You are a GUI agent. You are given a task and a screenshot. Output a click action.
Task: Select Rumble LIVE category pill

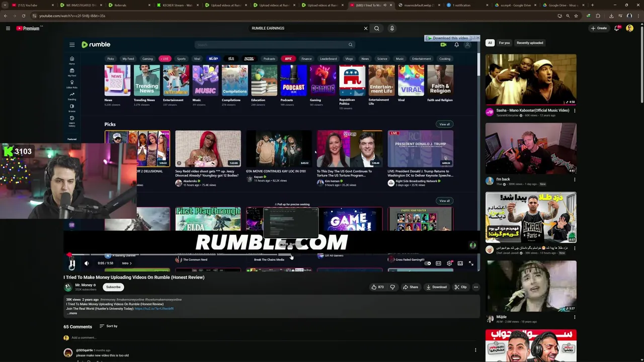pyautogui.click(x=165, y=59)
